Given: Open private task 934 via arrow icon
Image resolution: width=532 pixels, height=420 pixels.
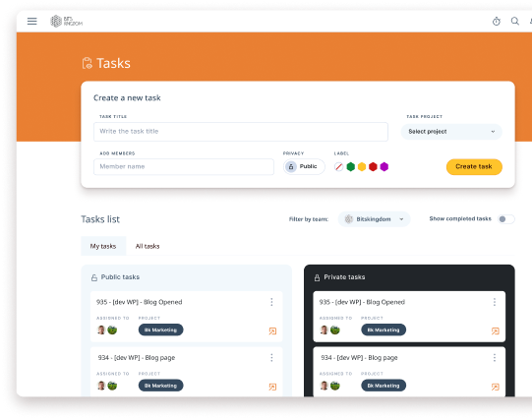Looking at the screenshot, I should pyautogui.click(x=496, y=387).
